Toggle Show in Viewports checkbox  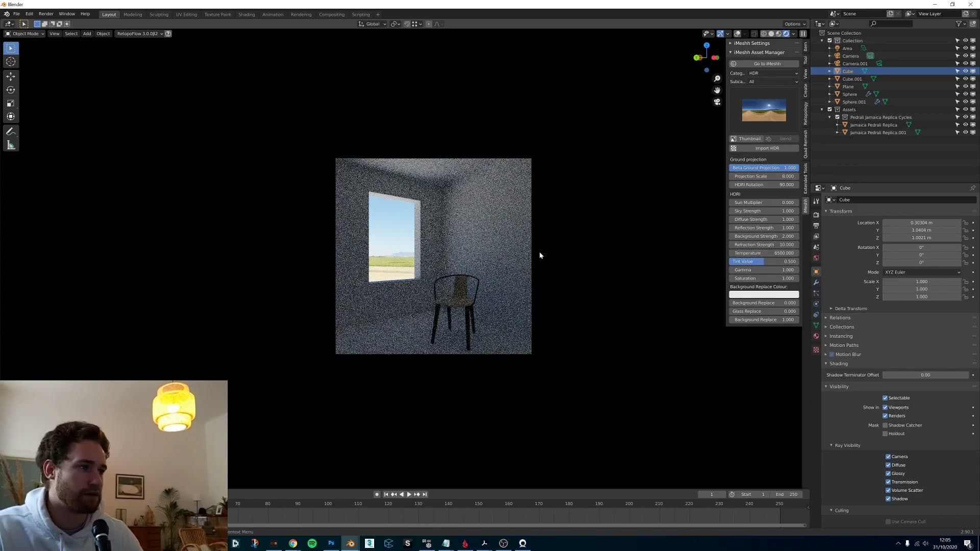point(885,408)
